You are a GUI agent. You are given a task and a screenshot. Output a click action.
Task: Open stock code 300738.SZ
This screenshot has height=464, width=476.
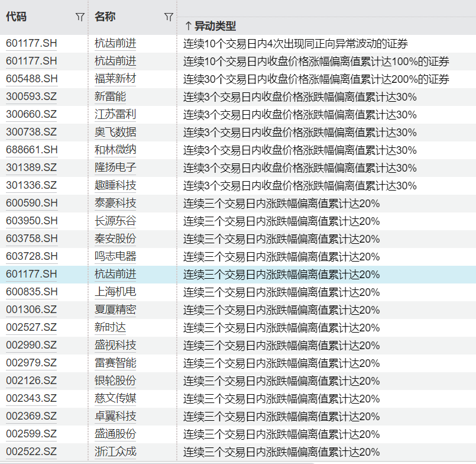(x=31, y=132)
